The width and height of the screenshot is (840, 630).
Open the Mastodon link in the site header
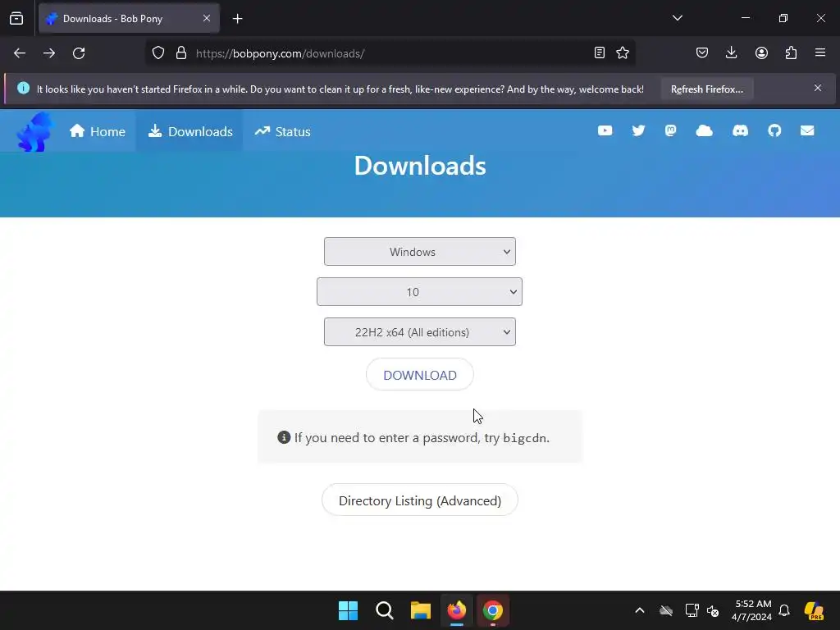tap(671, 130)
